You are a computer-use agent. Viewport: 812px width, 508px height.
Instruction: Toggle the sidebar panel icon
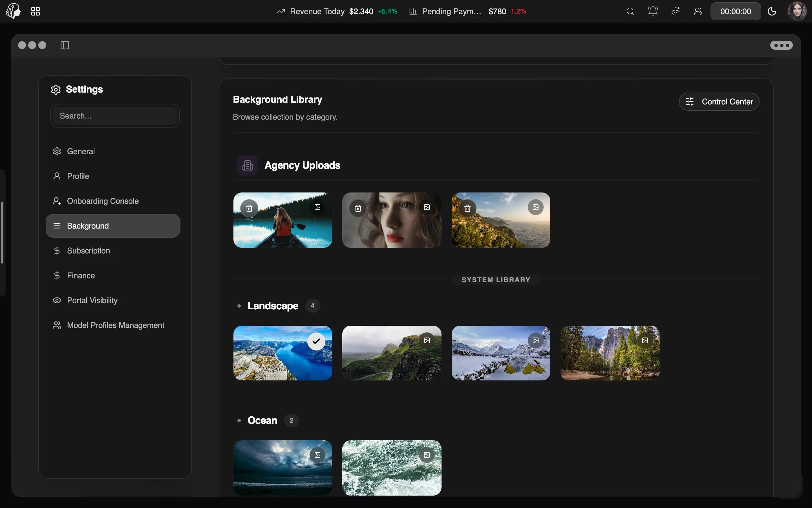65,45
